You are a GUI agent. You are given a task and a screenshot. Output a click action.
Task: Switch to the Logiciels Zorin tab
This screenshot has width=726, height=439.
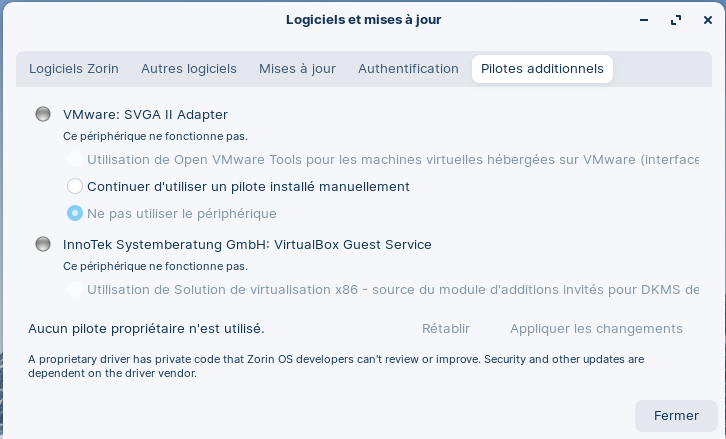pos(74,69)
